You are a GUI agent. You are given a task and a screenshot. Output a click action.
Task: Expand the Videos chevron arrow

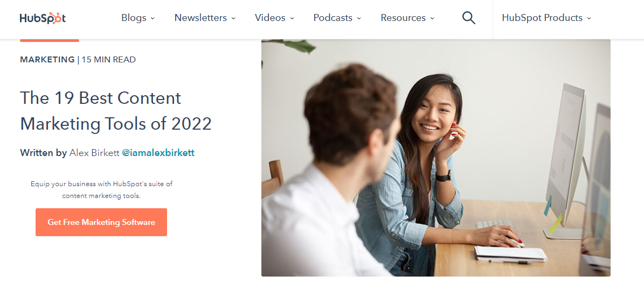click(292, 18)
